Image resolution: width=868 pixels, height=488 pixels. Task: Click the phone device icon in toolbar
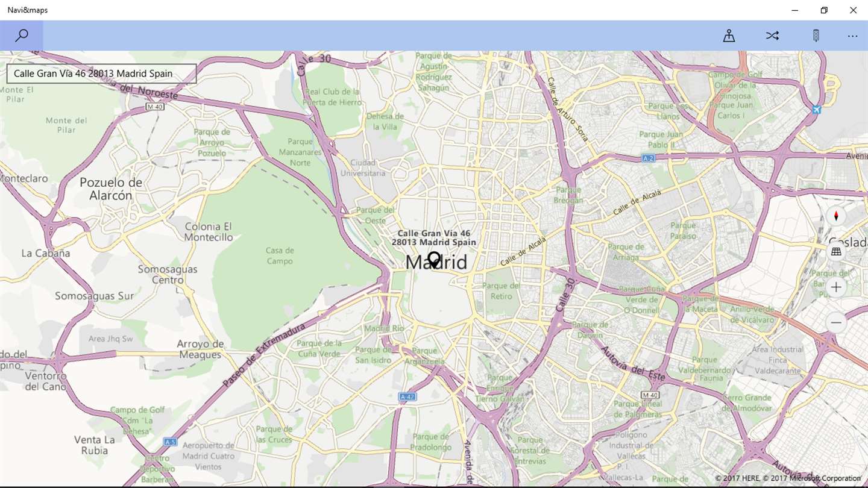point(816,36)
